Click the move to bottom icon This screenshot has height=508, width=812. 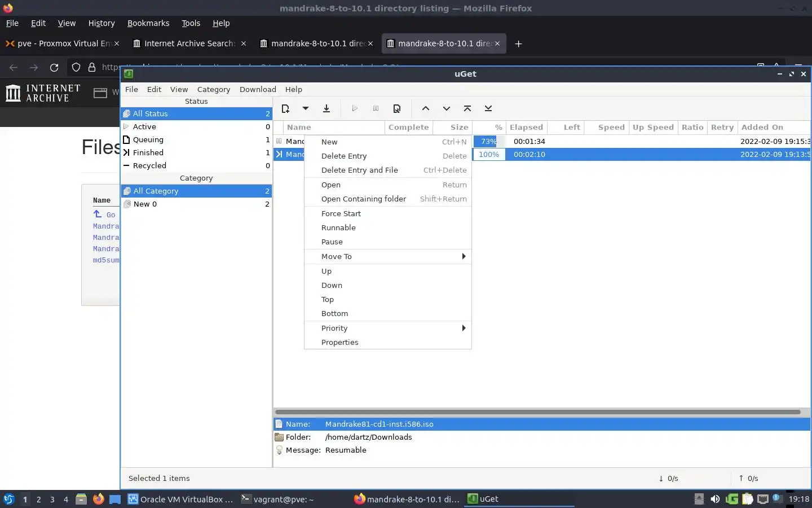tap(488, 108)
